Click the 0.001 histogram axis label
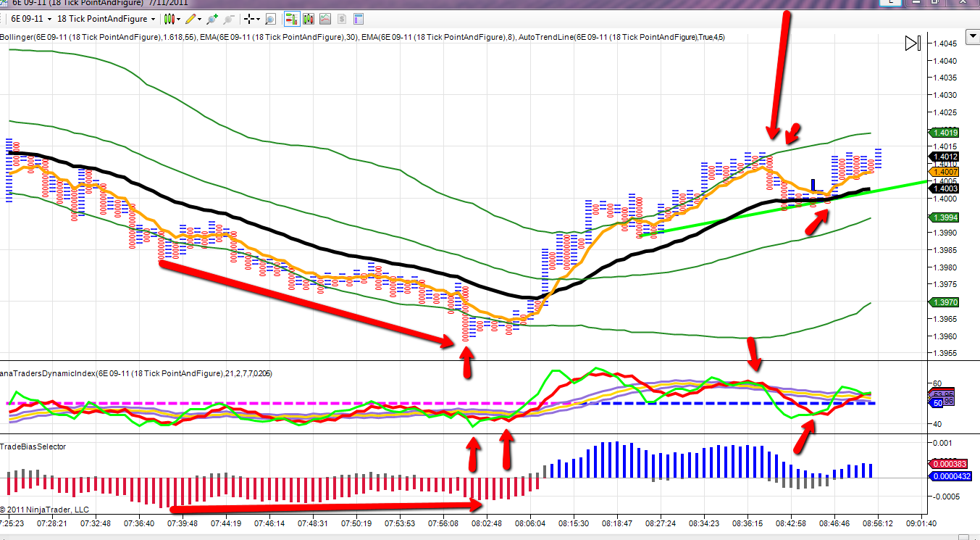Screen dimensions: 980x540 [942, 443]
